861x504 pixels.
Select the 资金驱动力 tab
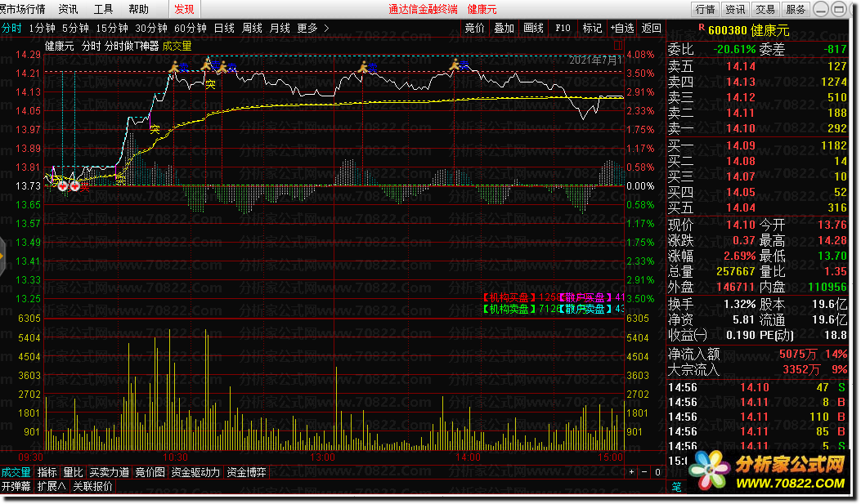pos(195,472)
